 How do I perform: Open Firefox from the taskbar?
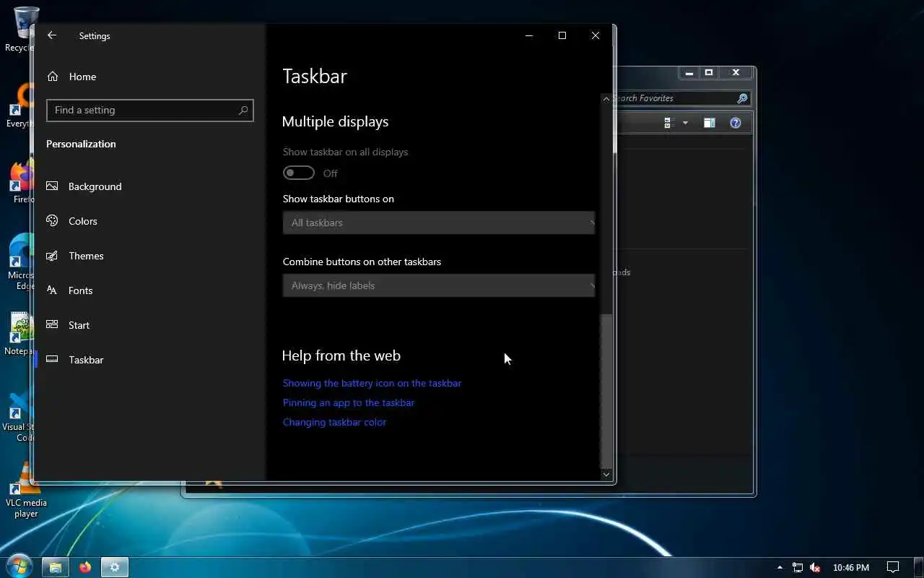[85, 567]
